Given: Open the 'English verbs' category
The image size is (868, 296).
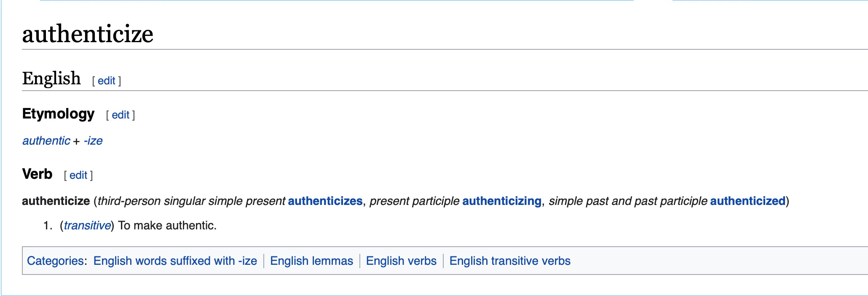Looking at the screenshot, I should pyautogui.click(x=401, y=261).
